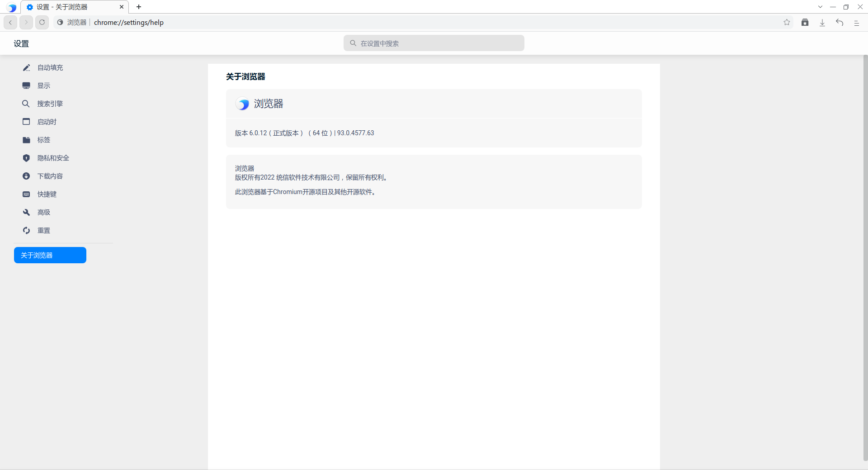Expand the 高级 settings section
Screen dimensions: 868x470
click(44, 212)
